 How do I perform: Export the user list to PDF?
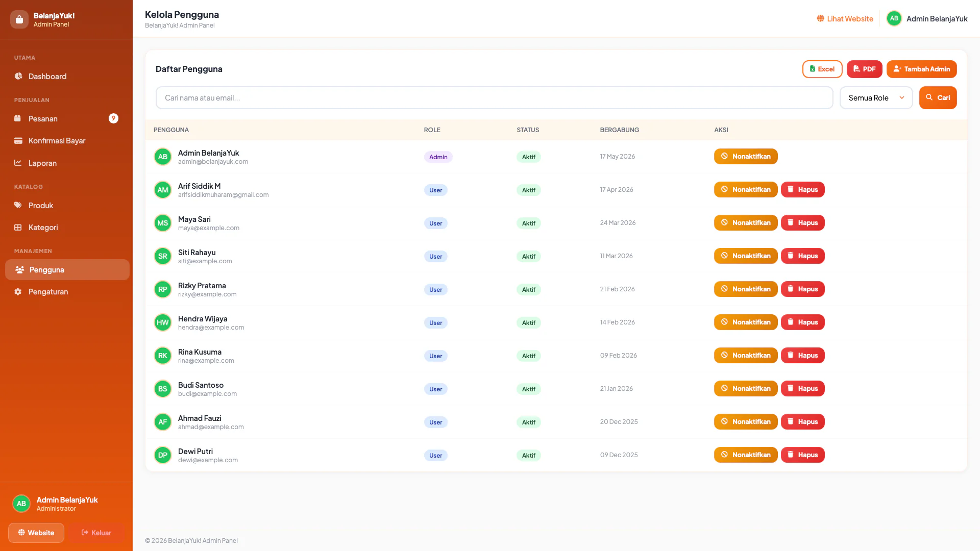point(864,69)
